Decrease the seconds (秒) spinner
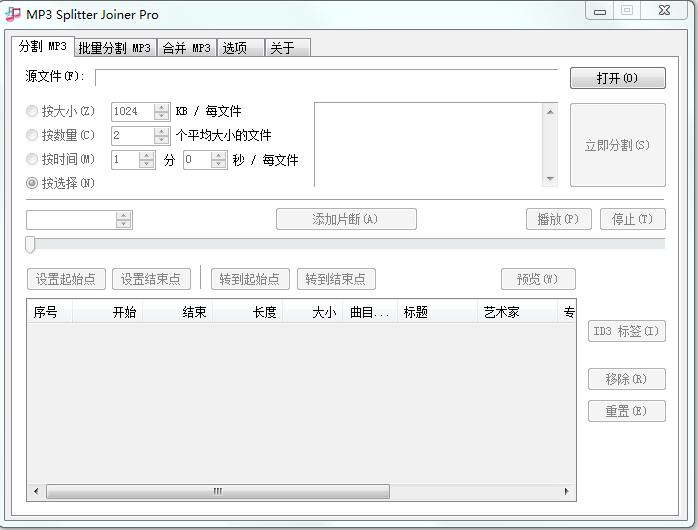 (x=219, y=163)
